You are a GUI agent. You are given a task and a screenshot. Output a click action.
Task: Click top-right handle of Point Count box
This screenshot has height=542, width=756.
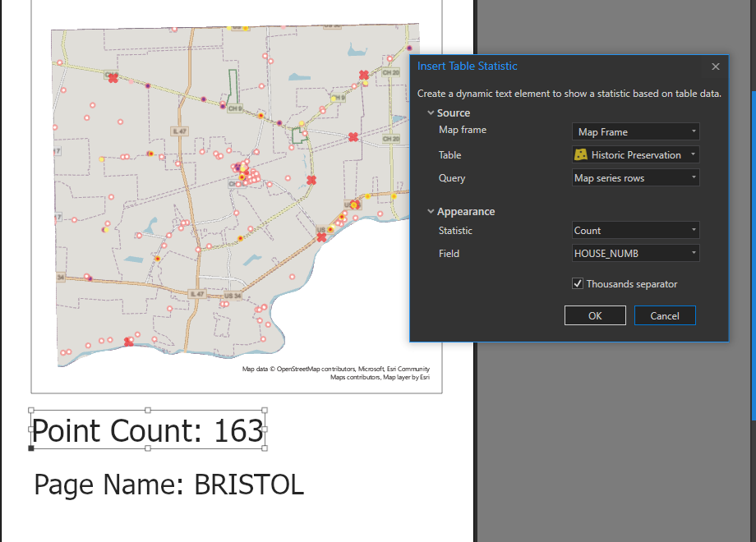265,410
